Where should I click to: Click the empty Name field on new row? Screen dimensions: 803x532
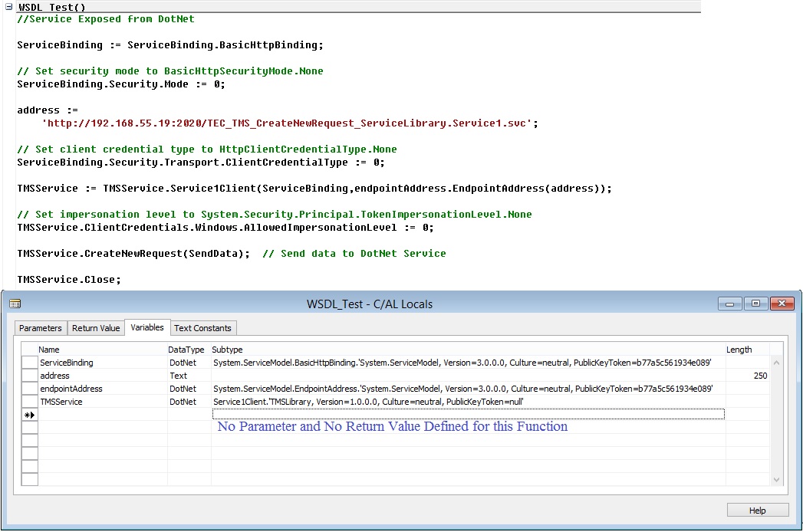100,414
